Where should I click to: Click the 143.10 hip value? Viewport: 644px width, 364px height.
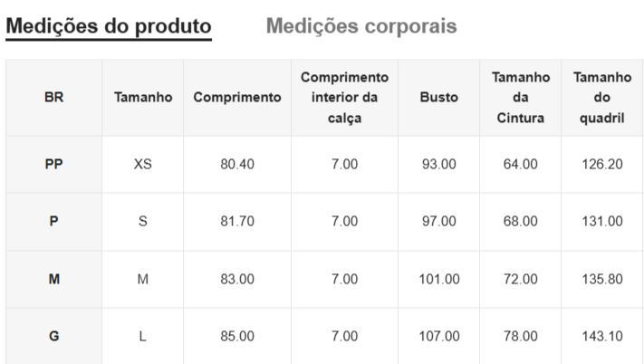tap(602, 336)
